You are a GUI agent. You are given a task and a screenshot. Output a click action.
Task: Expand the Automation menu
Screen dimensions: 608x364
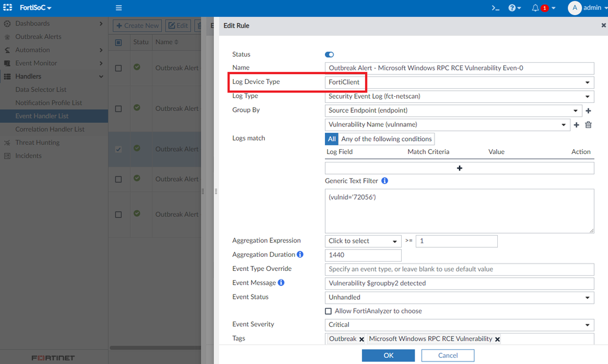tap(54, 50)
